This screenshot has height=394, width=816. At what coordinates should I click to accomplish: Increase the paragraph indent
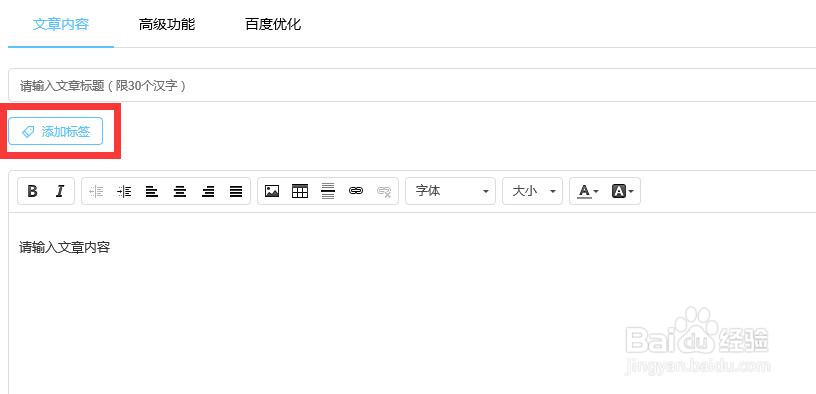coord(124,192)
